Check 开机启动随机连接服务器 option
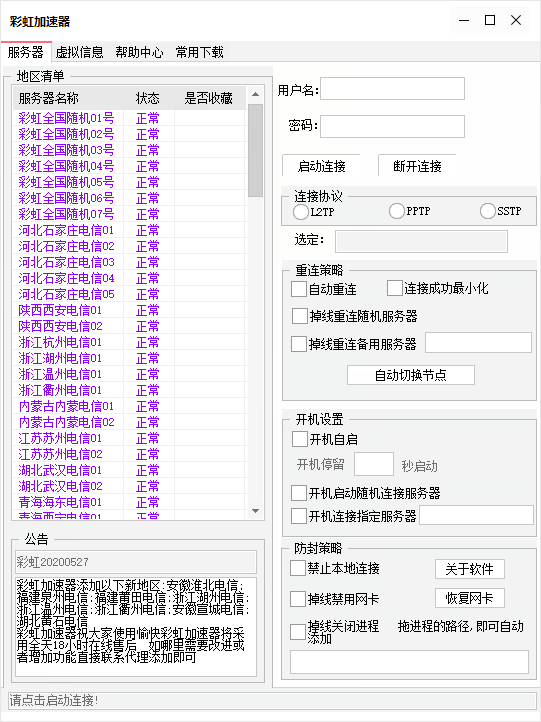The image size is (541, 722). click(x=299, y=493)
